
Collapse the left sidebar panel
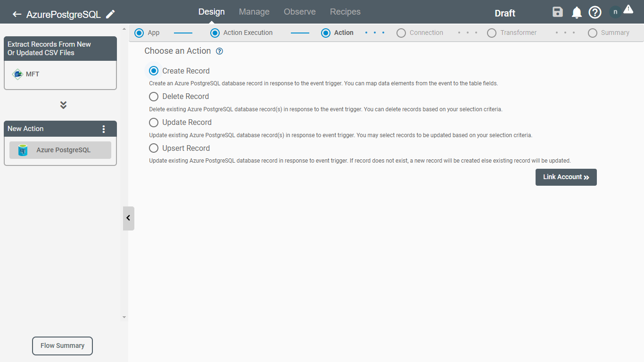click(x=128, y=218)
